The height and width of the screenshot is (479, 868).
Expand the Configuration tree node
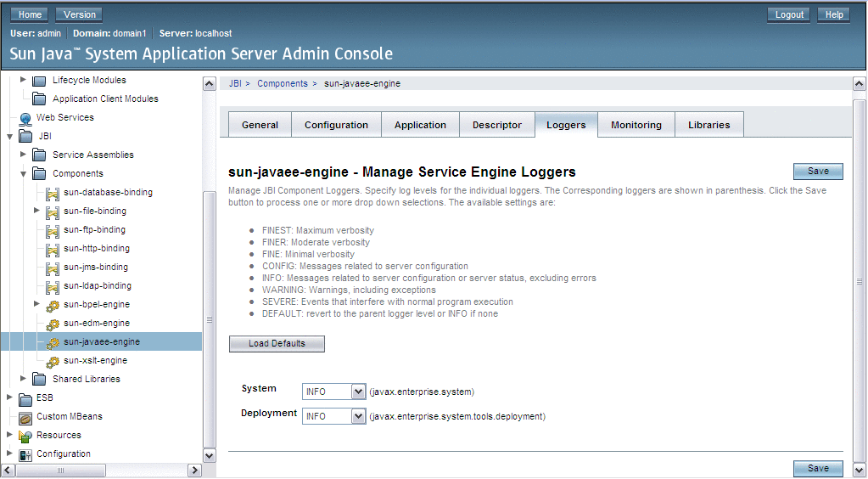(9, 453)
